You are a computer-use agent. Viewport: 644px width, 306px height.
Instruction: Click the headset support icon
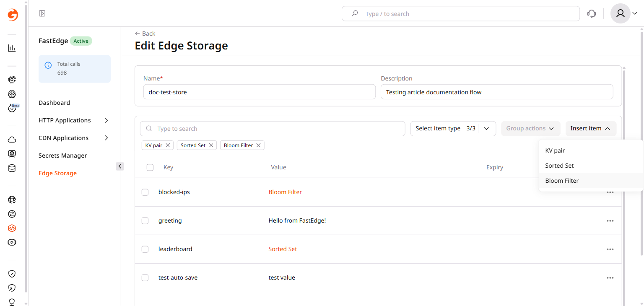pyautogui.click(x=592, y=13)
